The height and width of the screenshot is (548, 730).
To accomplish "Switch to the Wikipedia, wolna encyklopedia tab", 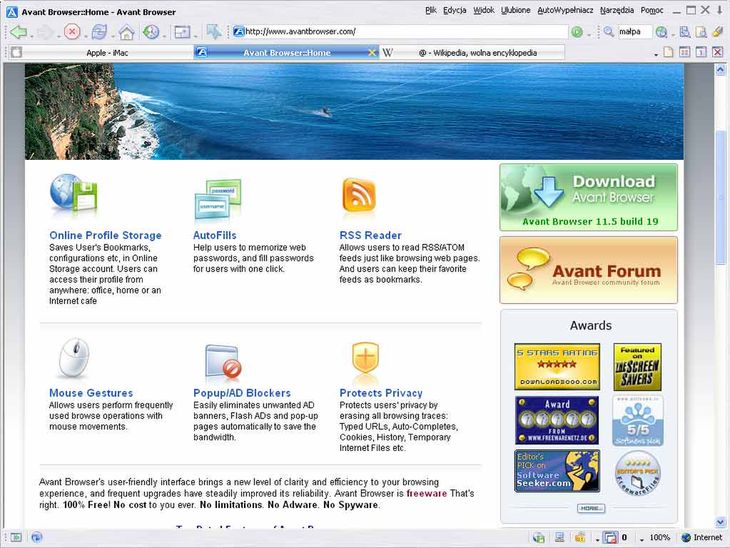I will [x=472, y=53].
